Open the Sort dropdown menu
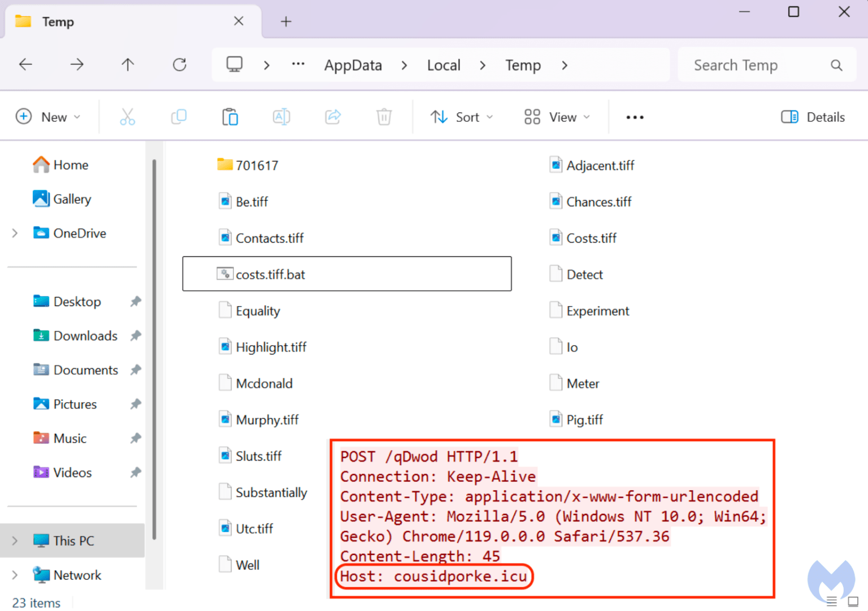 tap(461, 117)
